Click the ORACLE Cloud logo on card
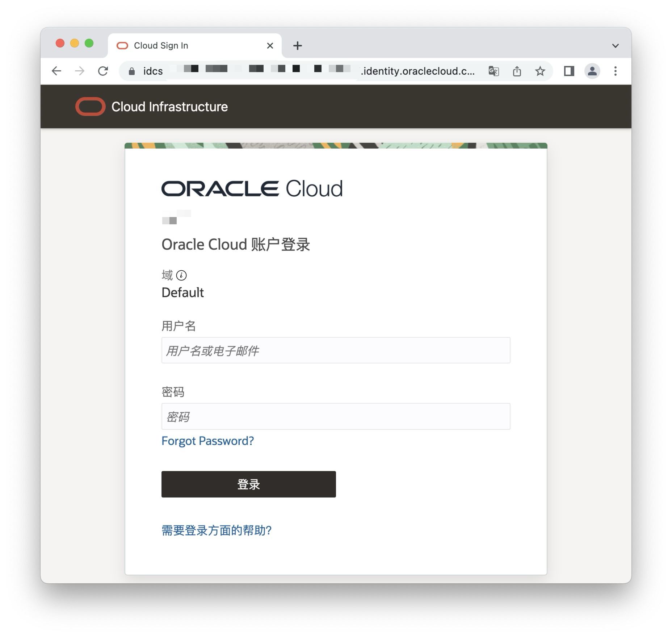The image size is (672, 637). pyautogui.click(x=252, y=188)
